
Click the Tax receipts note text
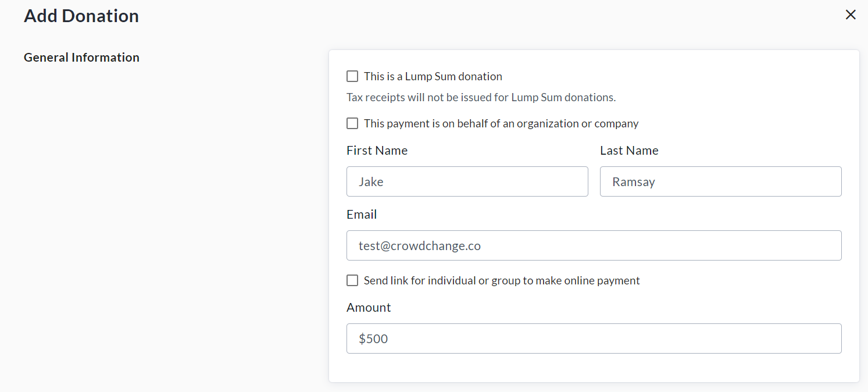(481, 98)
